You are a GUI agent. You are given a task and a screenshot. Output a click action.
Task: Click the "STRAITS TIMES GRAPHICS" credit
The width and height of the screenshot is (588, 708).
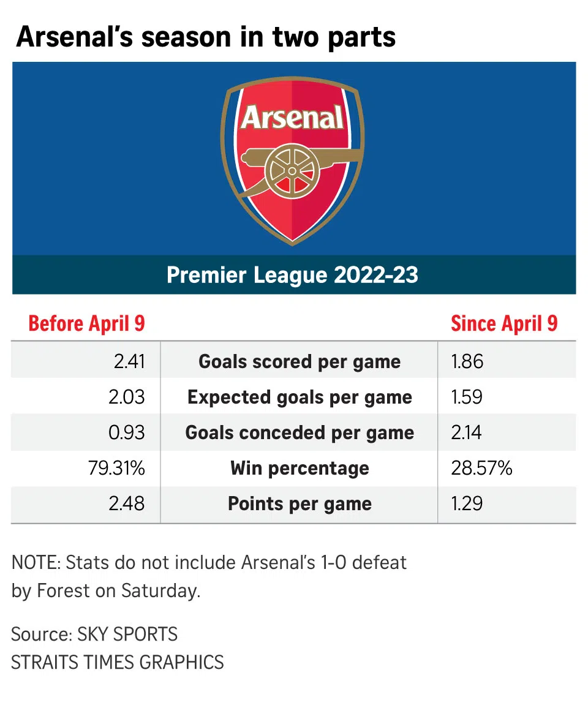118,662
